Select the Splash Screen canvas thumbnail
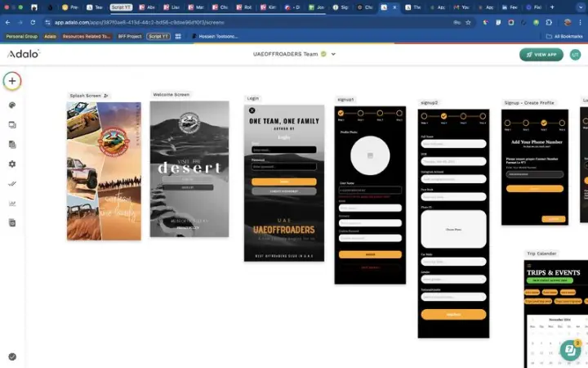This screenshot has width=588, height=368. tap(104, 171)
